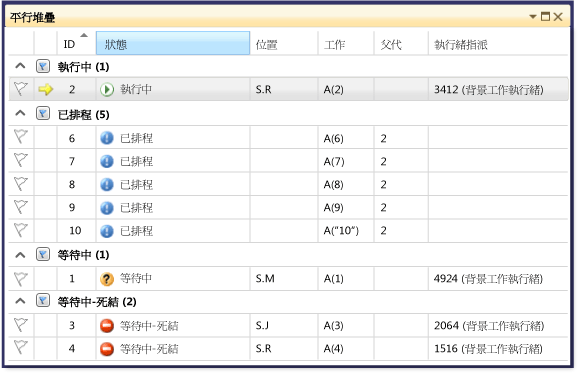Toggle the flag for task ID 6
The image size is (579, 374).
tap(21, 137)
